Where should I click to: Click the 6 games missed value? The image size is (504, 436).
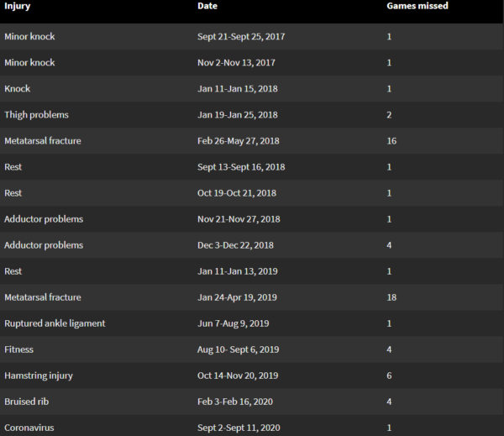[x=389, y=376]
